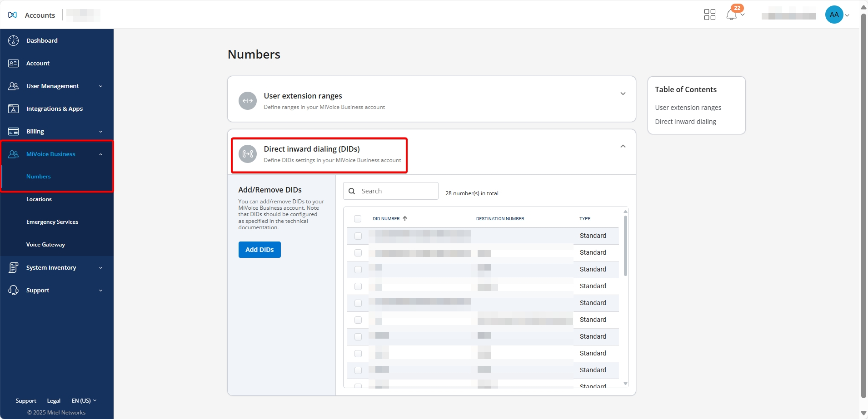Check the first DID row checkbox

coord(358,236)
